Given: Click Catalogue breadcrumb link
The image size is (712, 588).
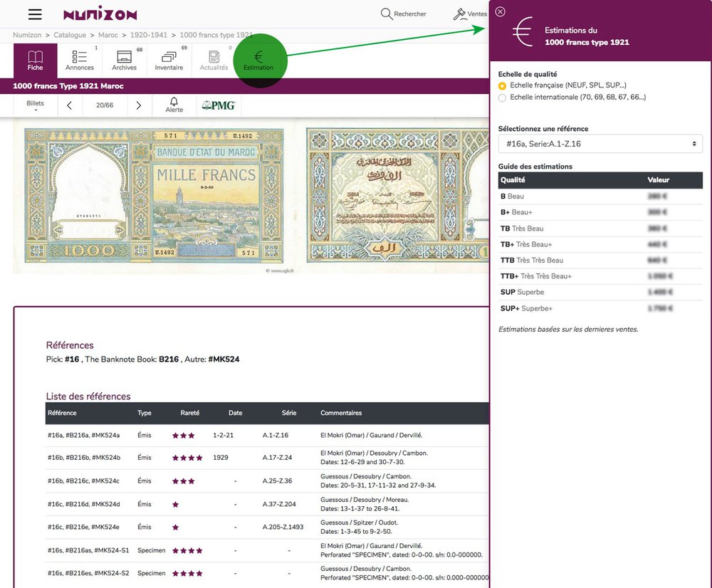Looking at the screenshot, I should click(x=70, y=35).
